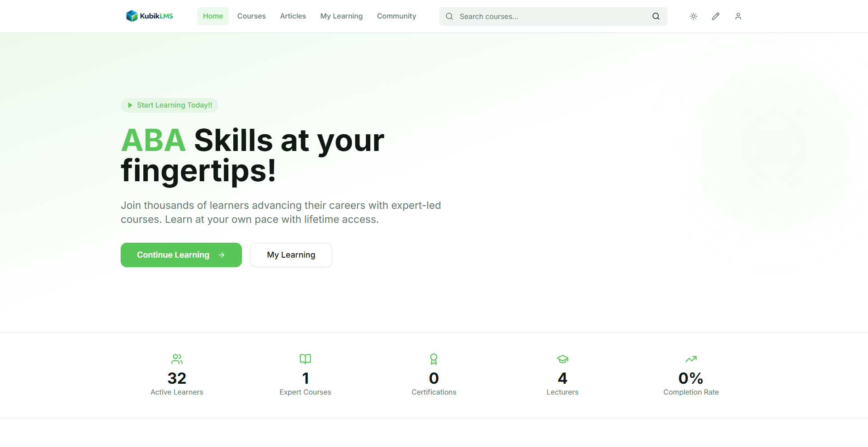The height and width of the screenshot is (447, 868).
Task: Click the Join thousands of learners paragraph
Action: pyautogui.click(x=281, y=212)
